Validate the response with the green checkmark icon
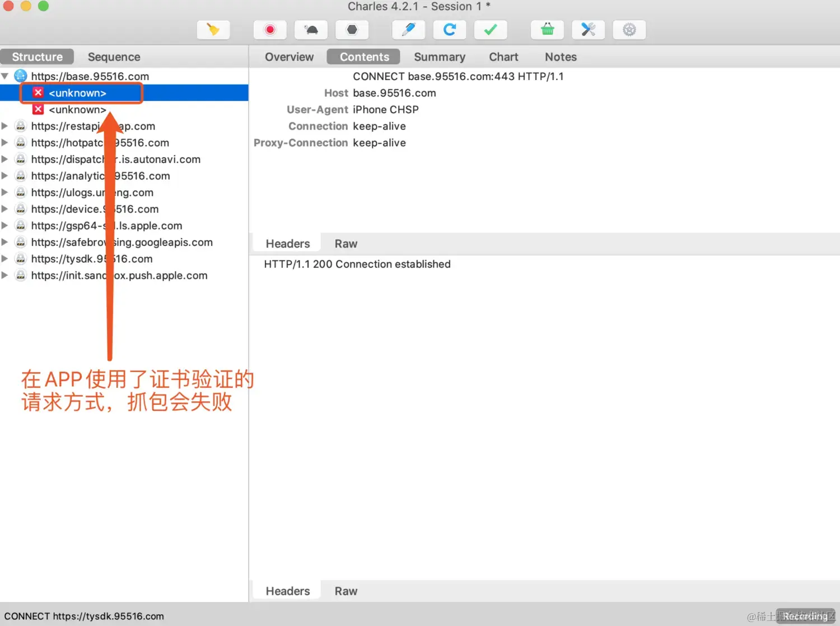The image size is (840, 626). pyautogui.click(x=491, y=30)
